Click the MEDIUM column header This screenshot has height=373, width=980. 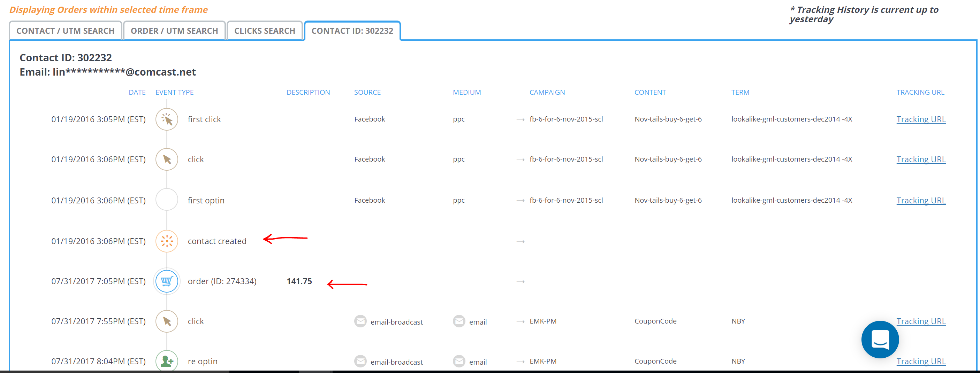coord(467,92)
